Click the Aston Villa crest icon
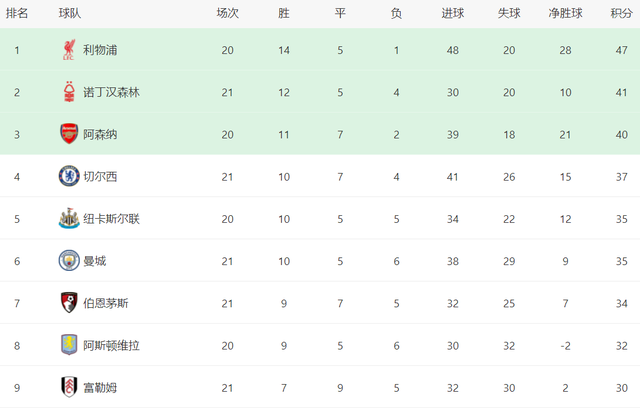The image size is (640, 408). click(x=69, y=345)
